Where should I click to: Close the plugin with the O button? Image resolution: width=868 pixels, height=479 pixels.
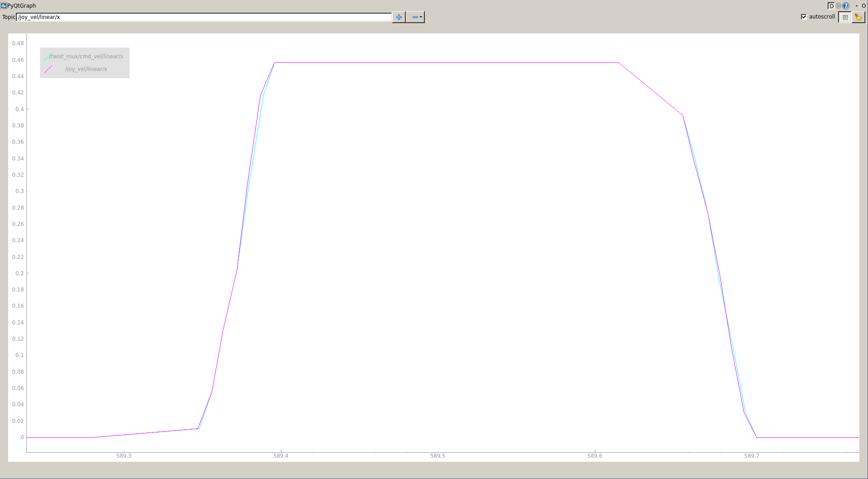[x=863, y=6]
